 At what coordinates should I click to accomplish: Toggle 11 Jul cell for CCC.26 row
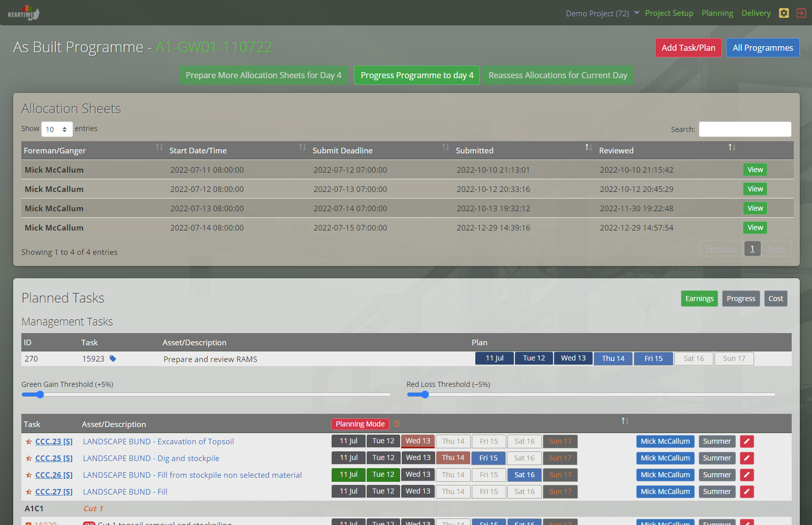pos(348,475)
